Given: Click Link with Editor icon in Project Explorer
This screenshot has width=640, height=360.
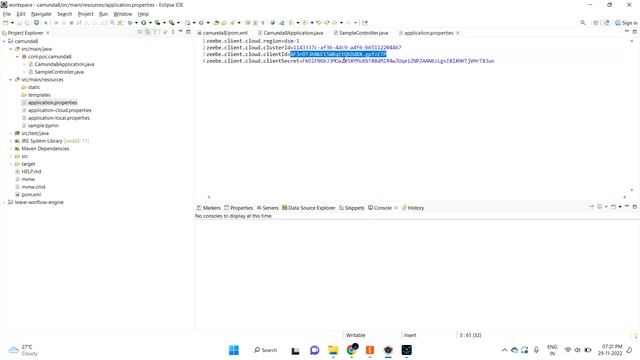Looking at the screenshot, I should click(148, 32).
